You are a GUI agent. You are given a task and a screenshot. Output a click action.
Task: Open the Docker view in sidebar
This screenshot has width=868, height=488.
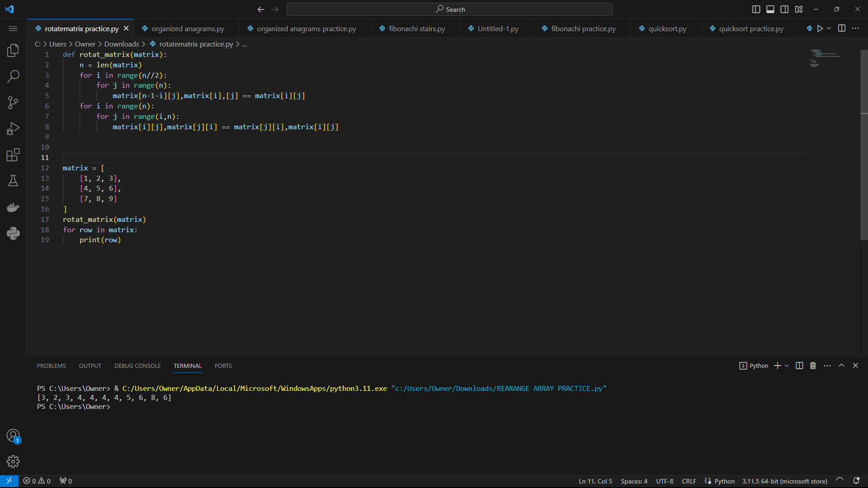click(13, 207)
